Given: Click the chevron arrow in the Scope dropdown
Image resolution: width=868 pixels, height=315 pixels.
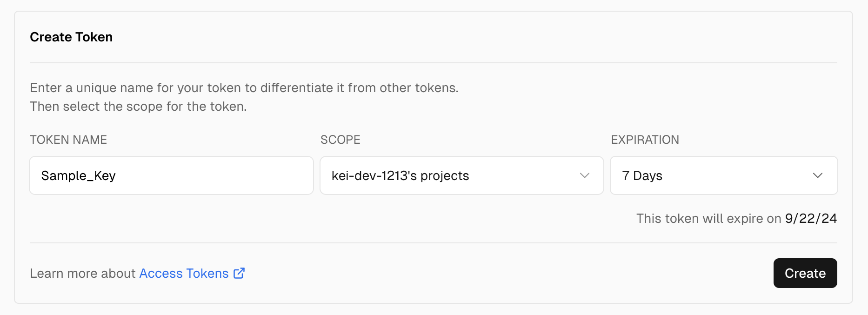Looking at the screenshot, I should tap(585, 175).
